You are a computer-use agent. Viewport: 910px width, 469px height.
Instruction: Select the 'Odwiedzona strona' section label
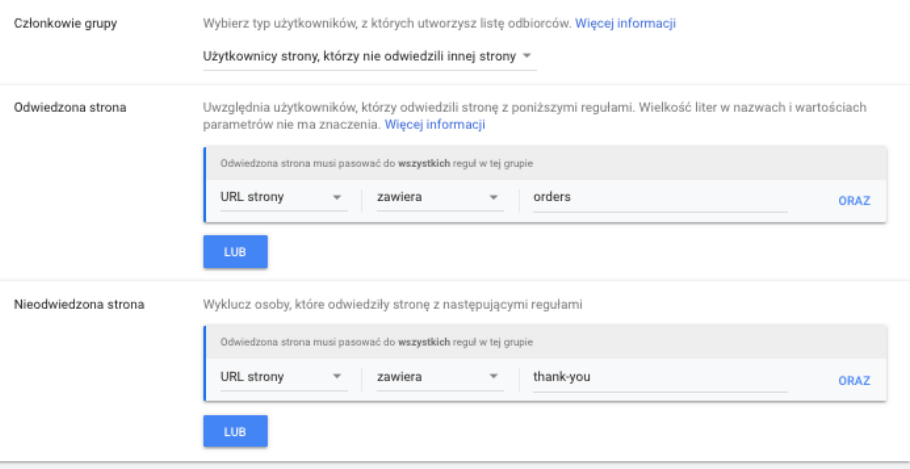click(68, 107)
